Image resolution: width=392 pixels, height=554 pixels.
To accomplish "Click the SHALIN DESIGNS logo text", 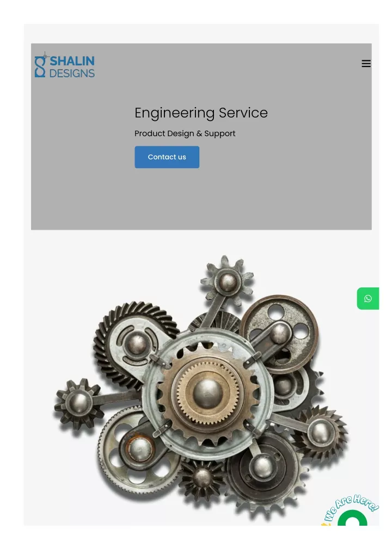I will click(72, 66).
